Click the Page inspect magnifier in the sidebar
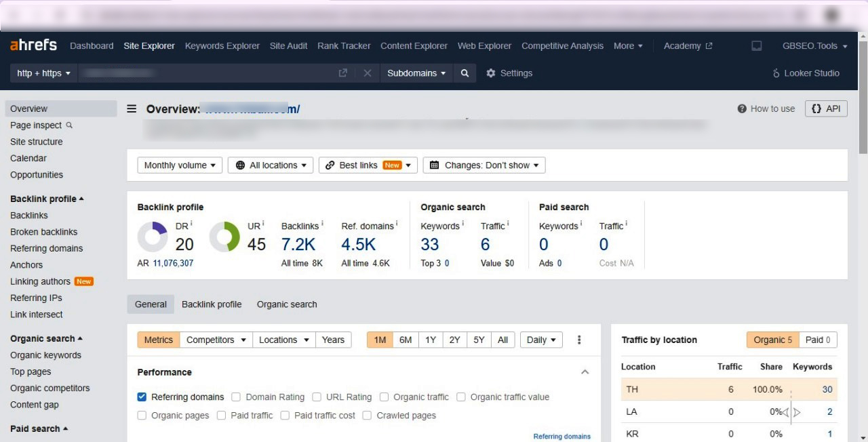The width and height of the screenshot is (868, 442). [x=70, y=125]
